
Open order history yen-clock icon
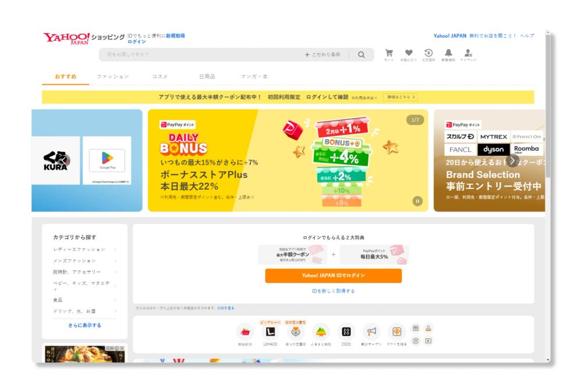[428, 54]
